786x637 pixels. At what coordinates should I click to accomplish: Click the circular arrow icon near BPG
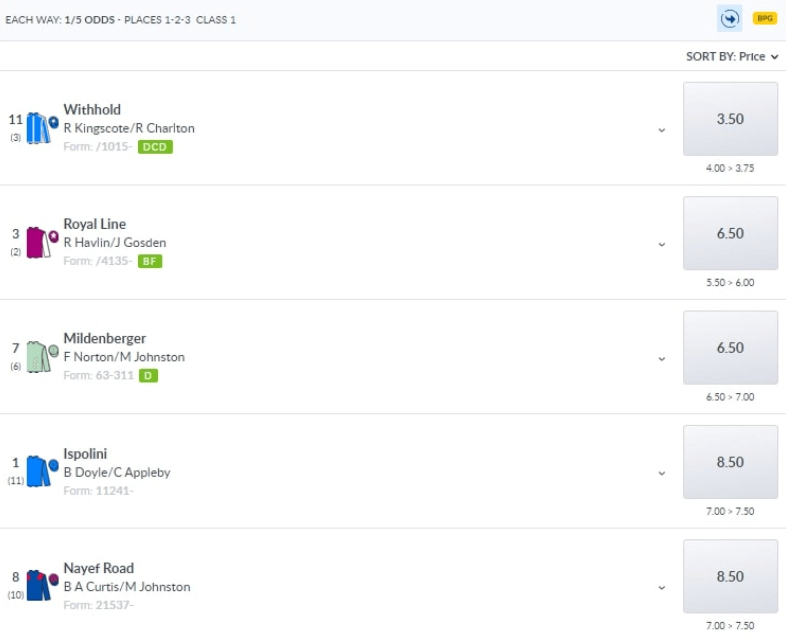click(x=728, y=18)
